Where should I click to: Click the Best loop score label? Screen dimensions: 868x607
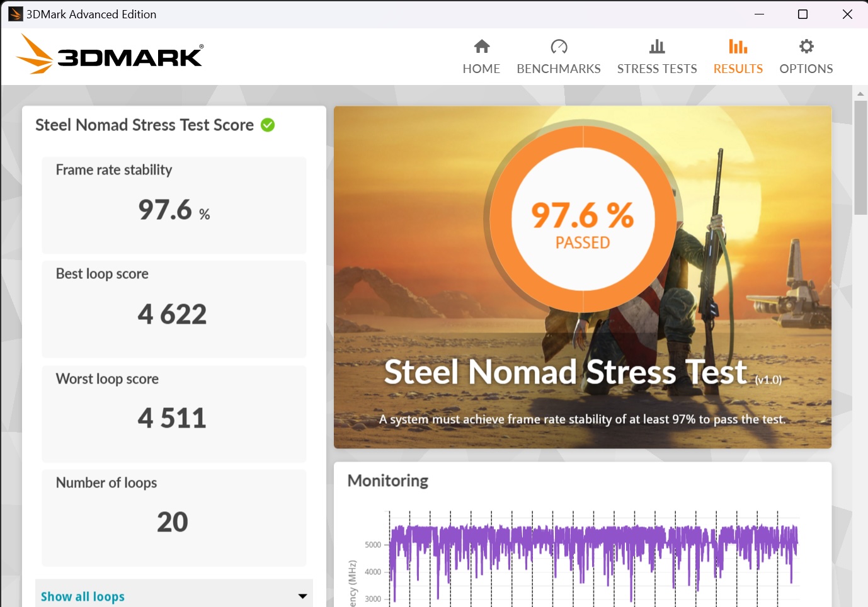click(x=102, y=274)
